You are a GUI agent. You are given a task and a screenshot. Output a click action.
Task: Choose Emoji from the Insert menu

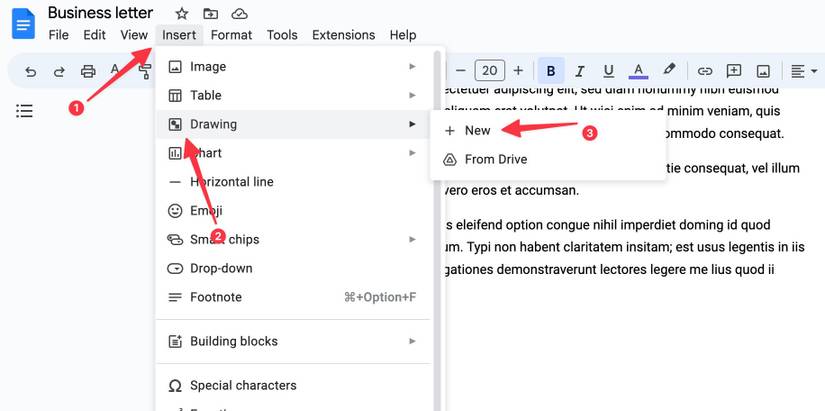(x=294, y=210)
